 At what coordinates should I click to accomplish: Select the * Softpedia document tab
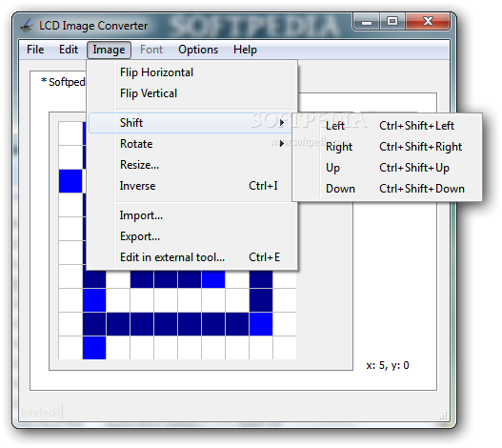click(x=63, y=82)
